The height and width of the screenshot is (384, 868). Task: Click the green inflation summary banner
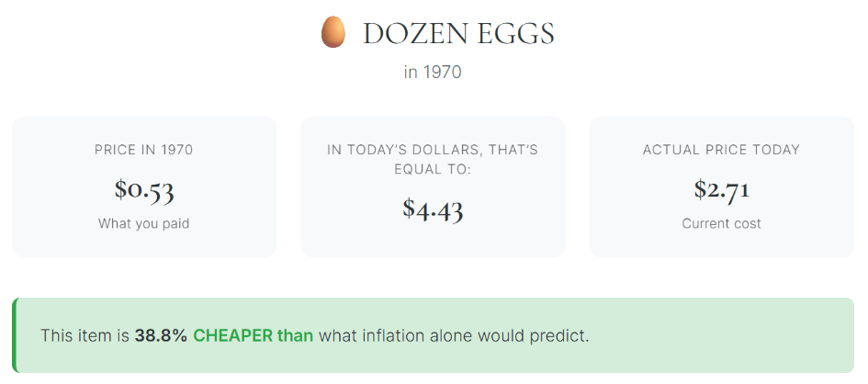(x=433, y=335)
